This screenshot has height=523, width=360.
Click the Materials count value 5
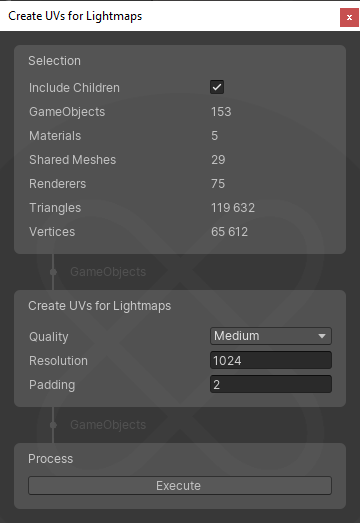click(x=215, y=136)
